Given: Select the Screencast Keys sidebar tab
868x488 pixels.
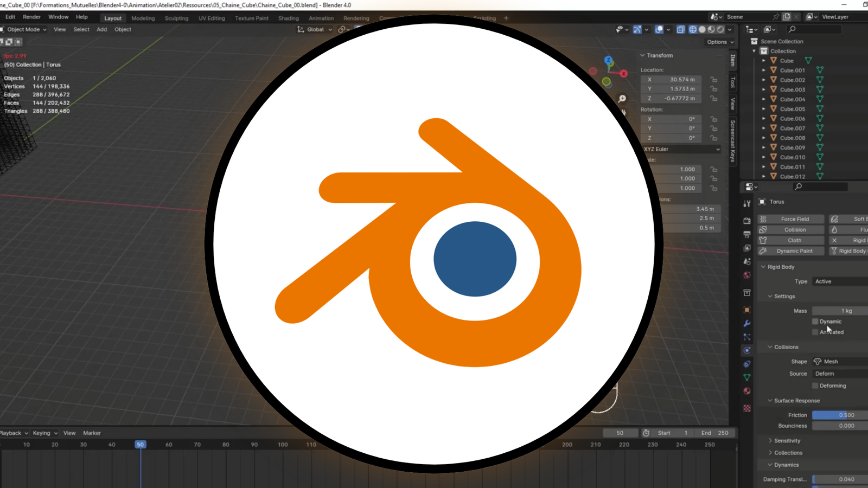Looking at the screenshot, I should (x=733, y=141).
